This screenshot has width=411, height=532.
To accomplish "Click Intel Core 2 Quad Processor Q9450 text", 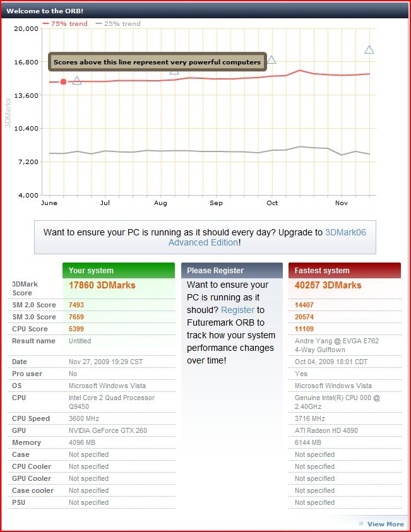I will [x=112, y=402].
